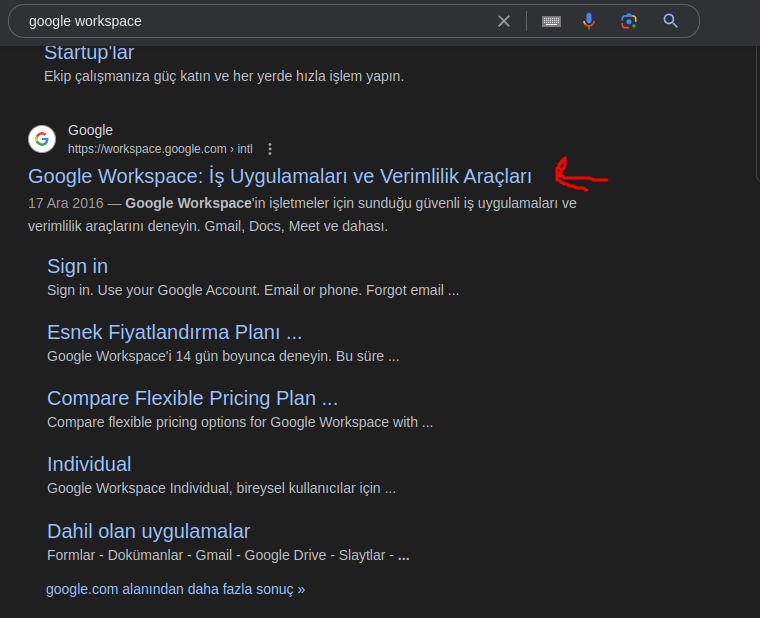This screenshot has height=618, width=760.
Task: Open the on-screen keyboard input tool
Action: pyautogui.click(x=551, y=21)
